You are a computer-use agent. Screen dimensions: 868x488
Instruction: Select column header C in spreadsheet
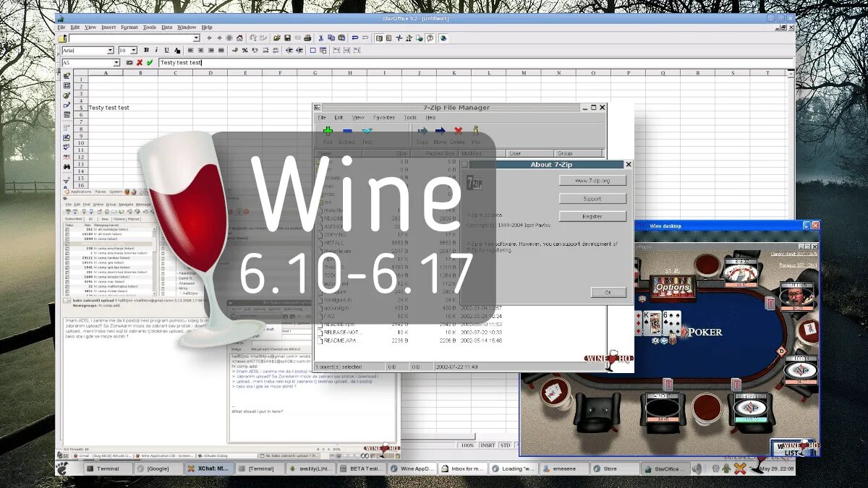click(174, 73)
